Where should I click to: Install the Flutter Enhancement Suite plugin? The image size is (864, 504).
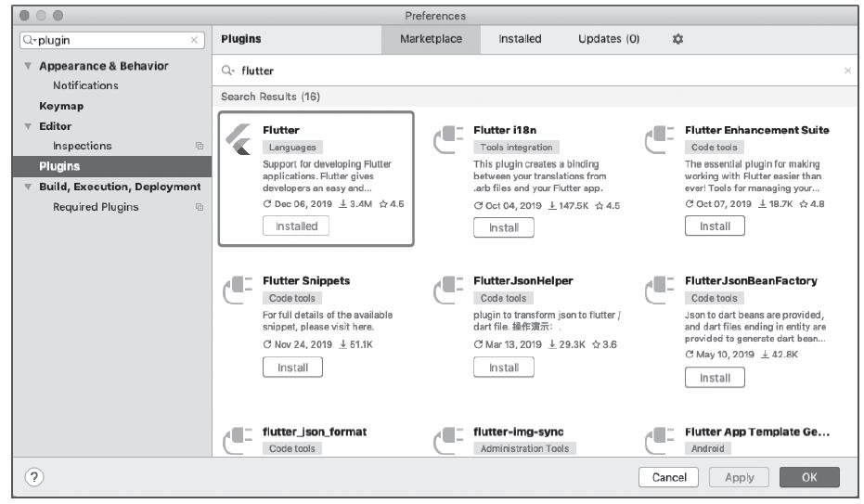click(715, 226)
